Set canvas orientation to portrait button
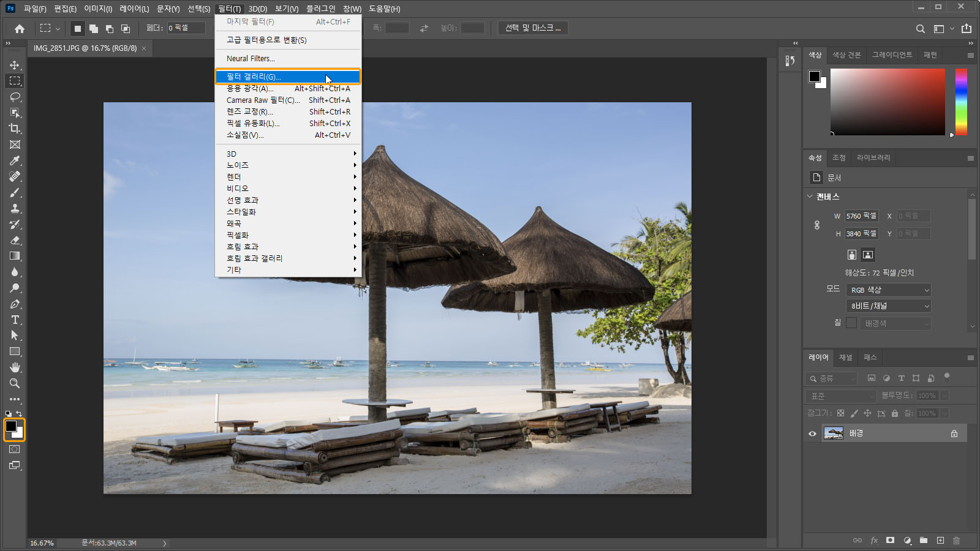This screenshot has width=980, height=551. 851,255
